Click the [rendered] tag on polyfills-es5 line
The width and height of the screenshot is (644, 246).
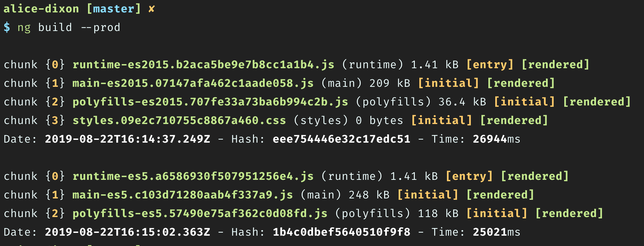point(569,214)
